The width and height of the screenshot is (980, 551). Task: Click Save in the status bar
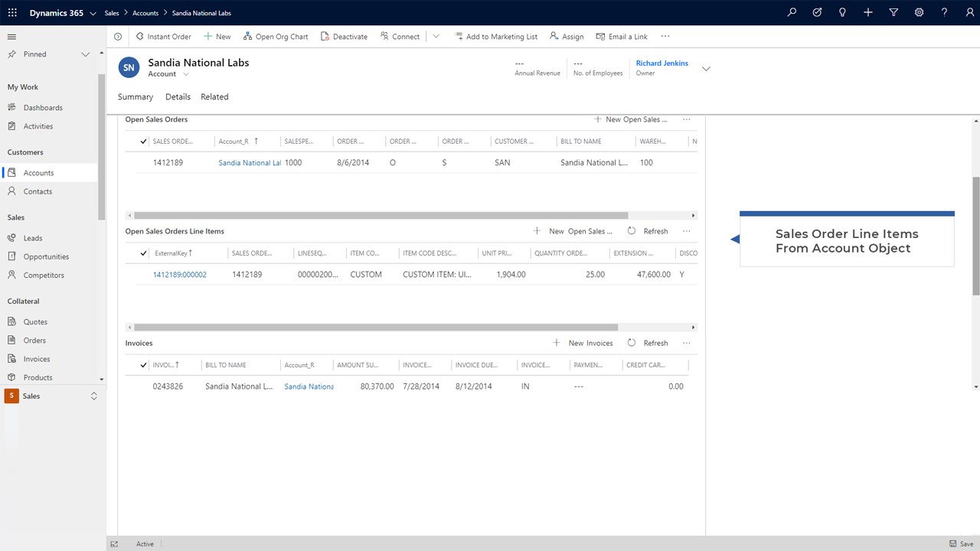click(x=962, y=544)
